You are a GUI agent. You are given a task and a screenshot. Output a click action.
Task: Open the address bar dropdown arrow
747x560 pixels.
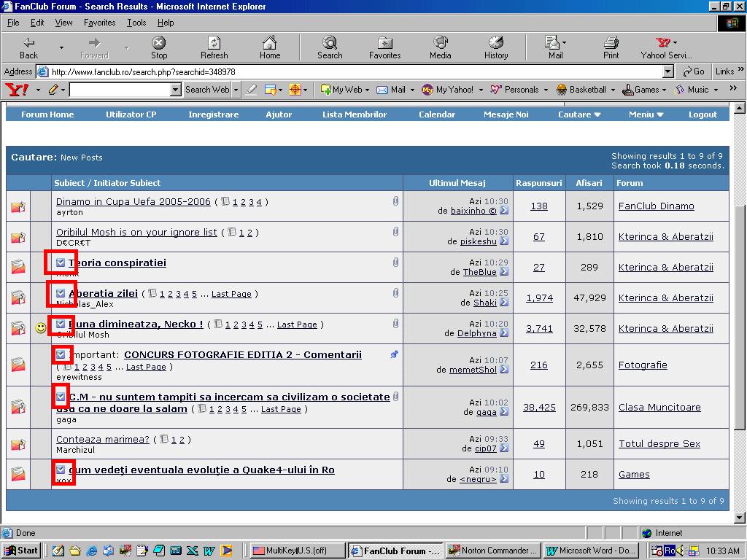click(667, 71)
